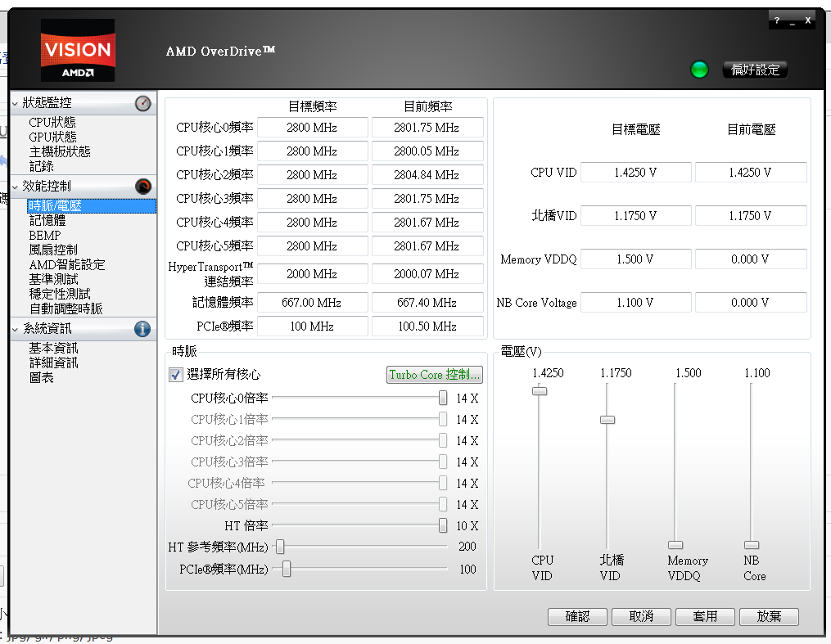This screenshot has height=644, width=831.
Task: Click the 放棄 discard button
Action: [769, 616]
